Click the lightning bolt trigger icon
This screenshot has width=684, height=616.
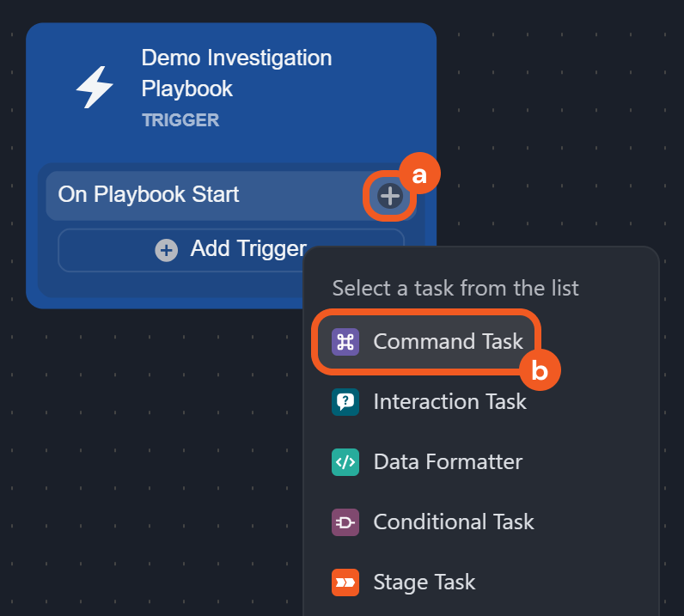[x=95, y=88]
